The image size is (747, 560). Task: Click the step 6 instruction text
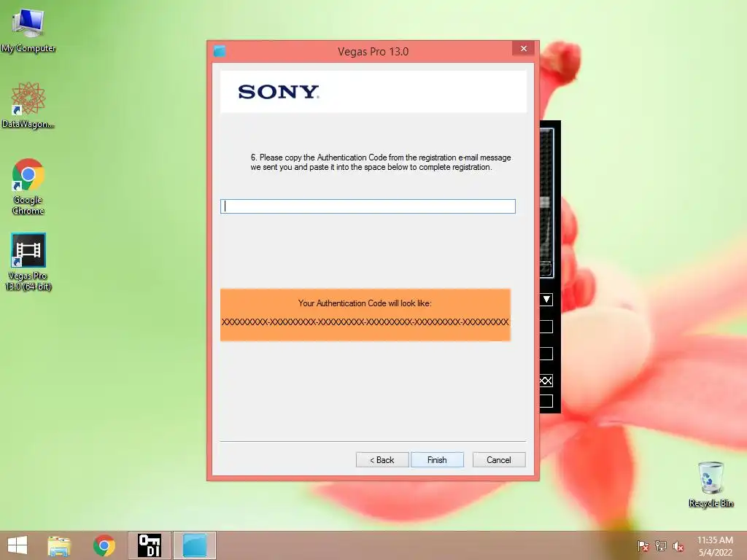tap(381, 162)
